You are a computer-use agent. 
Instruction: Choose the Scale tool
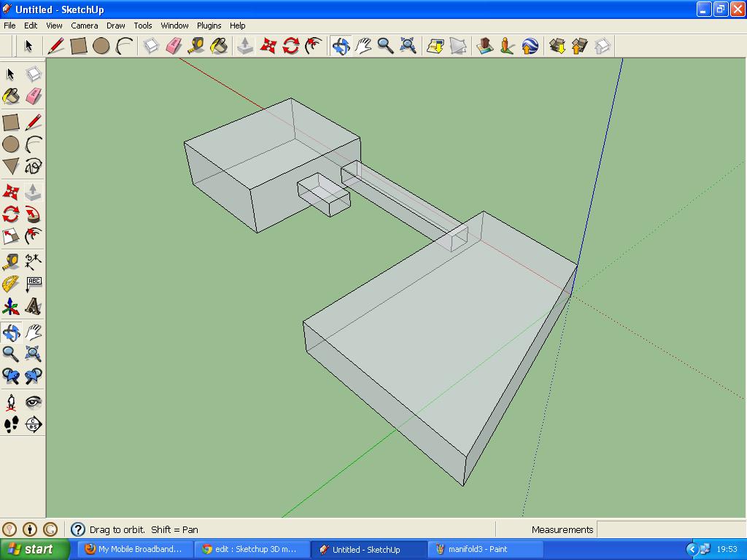click(11, 236)
